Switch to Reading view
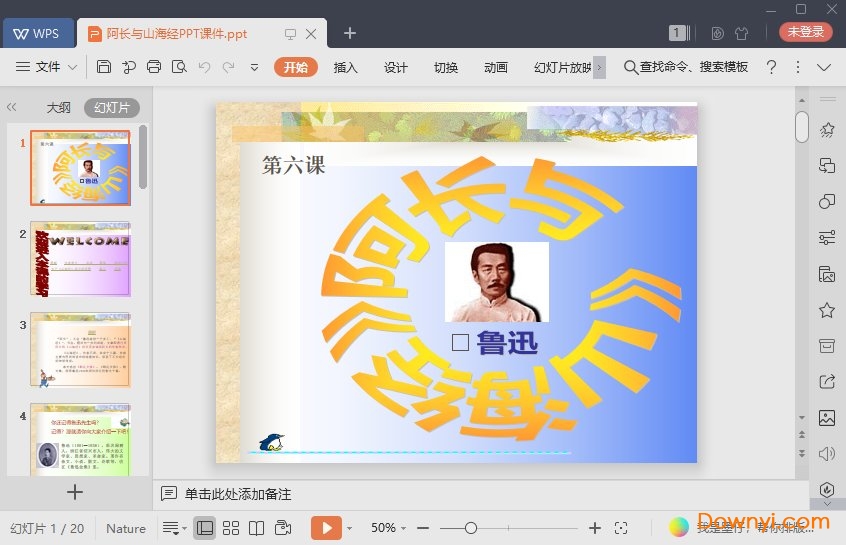This screenshot has width=846, height=545. pyautogui.click(x=256, y=528)
